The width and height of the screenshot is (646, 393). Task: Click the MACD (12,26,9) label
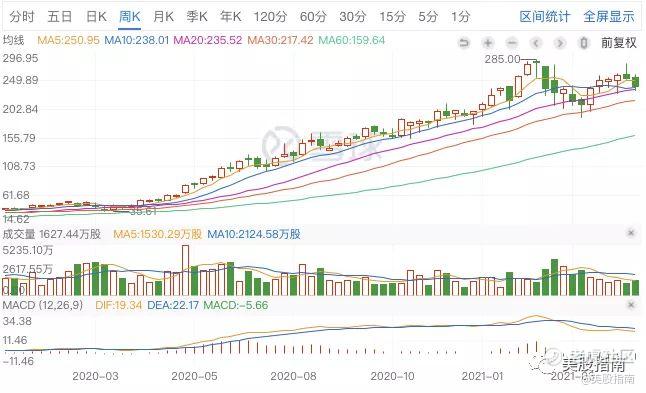[43, 305]
